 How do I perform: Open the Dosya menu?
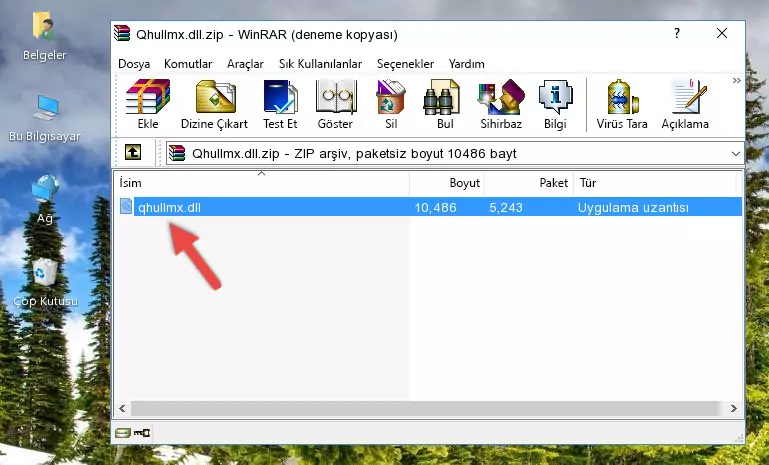pos(134,64)
